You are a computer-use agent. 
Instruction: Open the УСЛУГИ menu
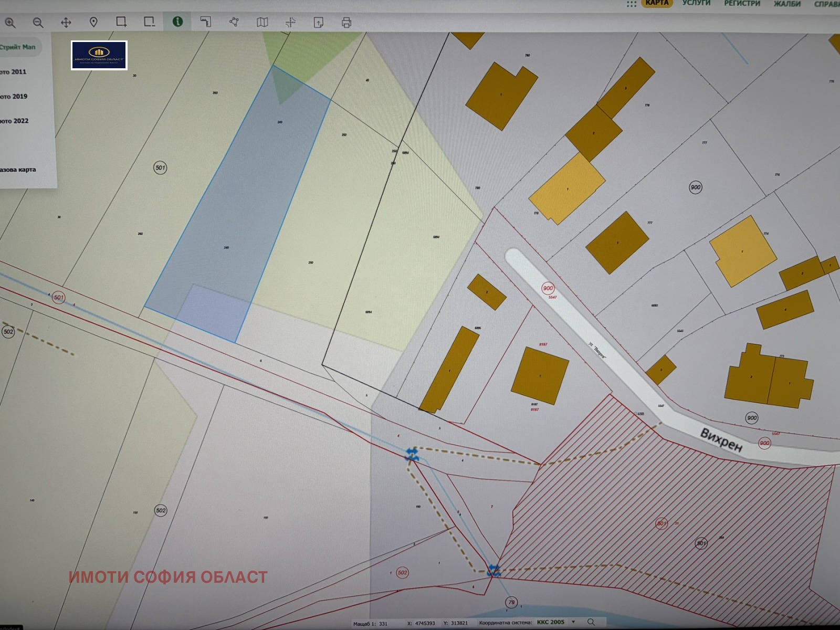pos(696,3)
